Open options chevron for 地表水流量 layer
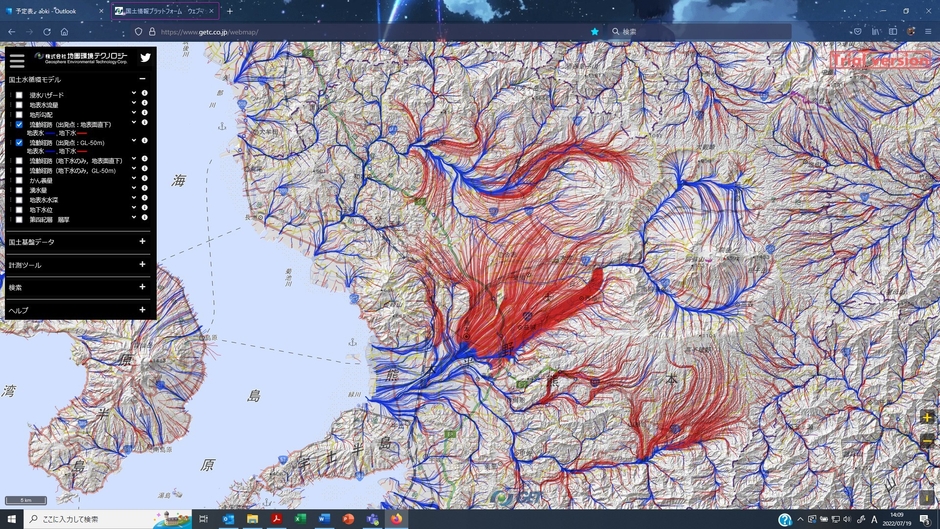The height and width of the screenshot is (529, 940). tap(134, 104)
